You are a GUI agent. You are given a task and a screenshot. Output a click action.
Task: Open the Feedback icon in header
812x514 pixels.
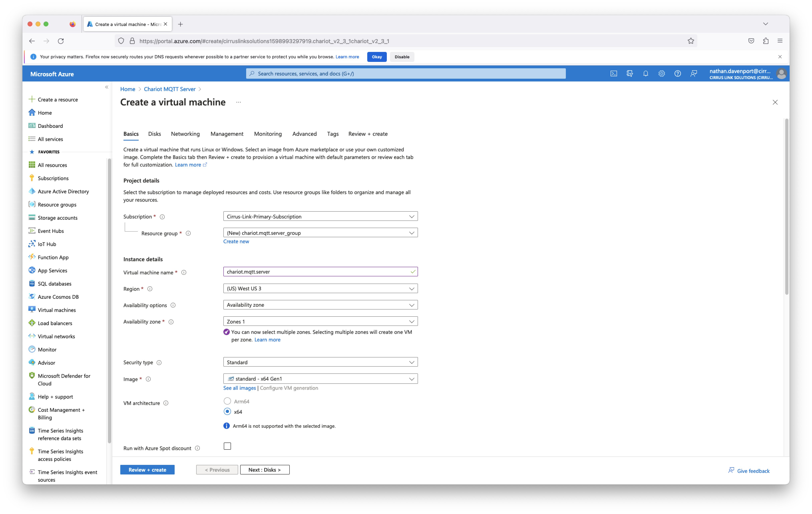tap(693, 73)
